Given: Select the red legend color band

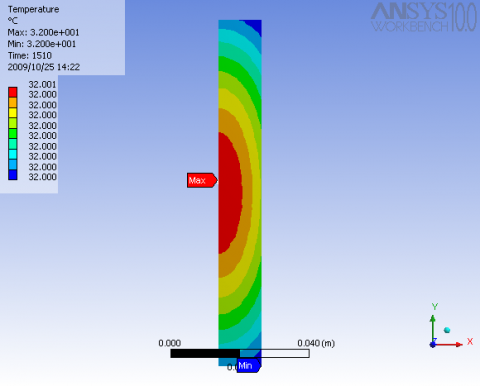Looking at the screenshot, I should click(13, 92).
